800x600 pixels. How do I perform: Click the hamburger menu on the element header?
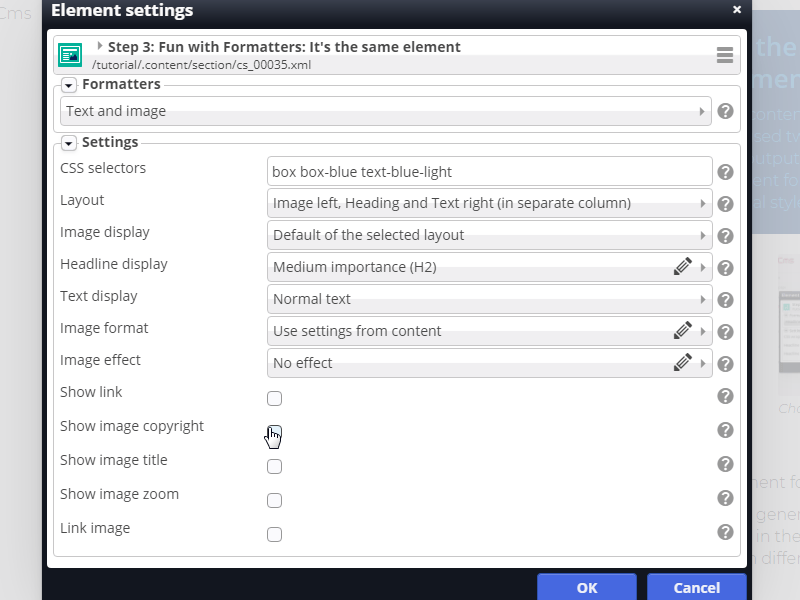coord(724,55)
